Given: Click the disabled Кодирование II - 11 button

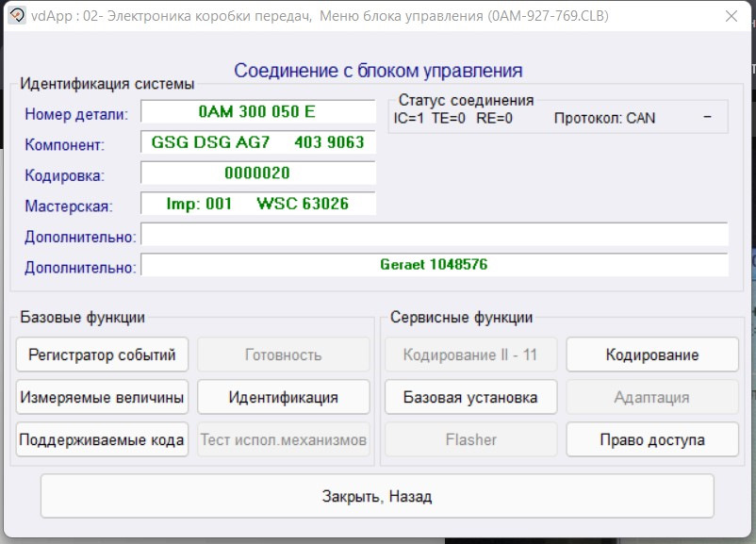Looking at the screenshot, I should pyautogui.click(x=470, y=354).
